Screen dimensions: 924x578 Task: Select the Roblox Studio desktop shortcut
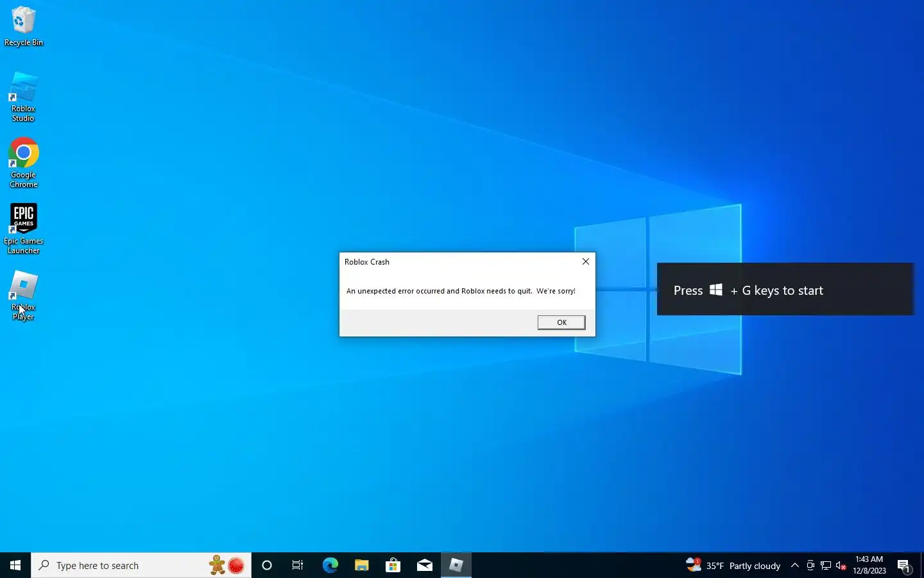[24, 97]
